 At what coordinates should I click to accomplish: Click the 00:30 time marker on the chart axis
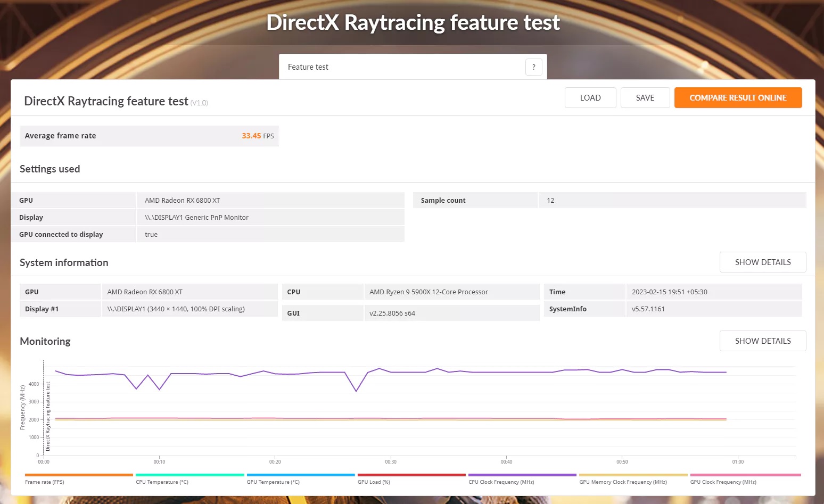click(x=391, y=461)
